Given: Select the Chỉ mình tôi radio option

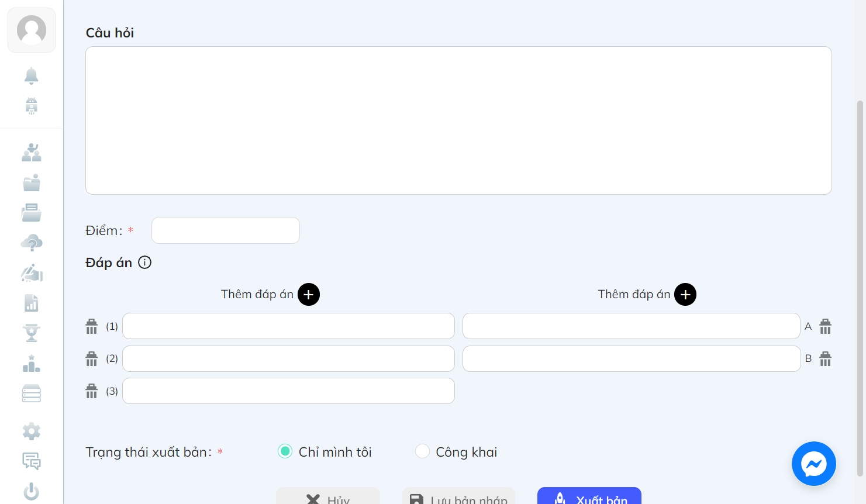Looking at the screenshot, I should coord(285,451).
